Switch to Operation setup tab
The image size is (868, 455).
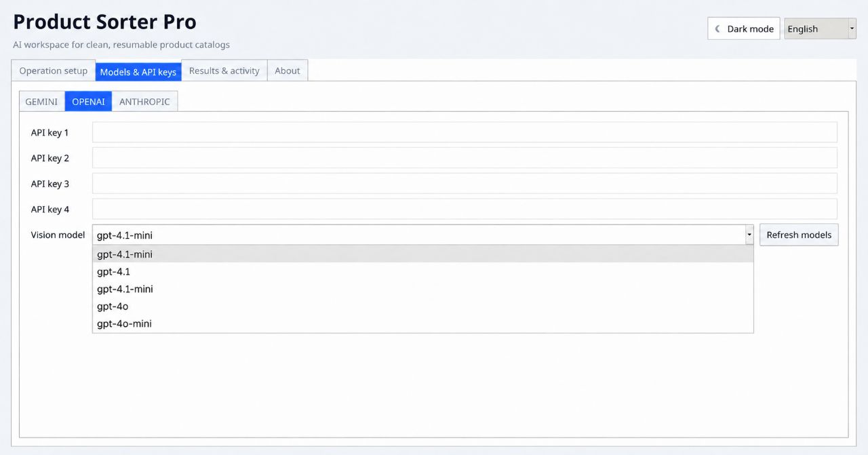(x=53, y=71)
